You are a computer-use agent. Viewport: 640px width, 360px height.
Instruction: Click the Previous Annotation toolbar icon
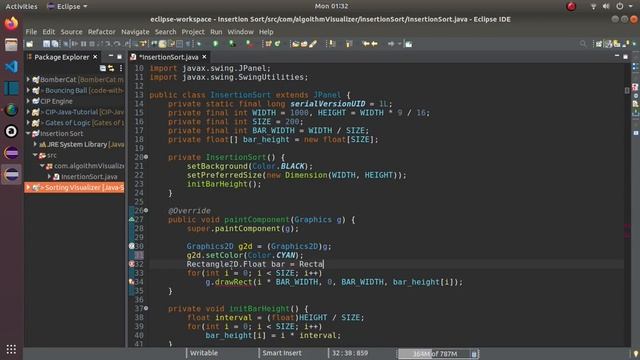click(349, 44)
